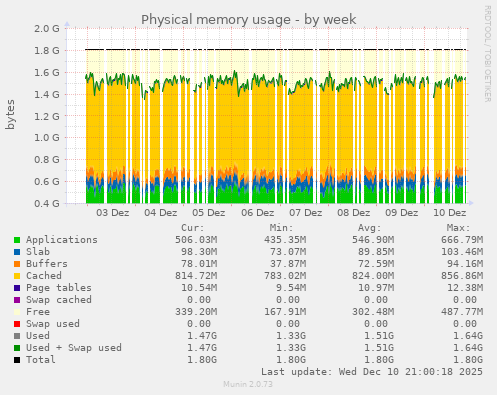Click the 2.0 G y-axis label
497x395 pixels.
point(47,29)
